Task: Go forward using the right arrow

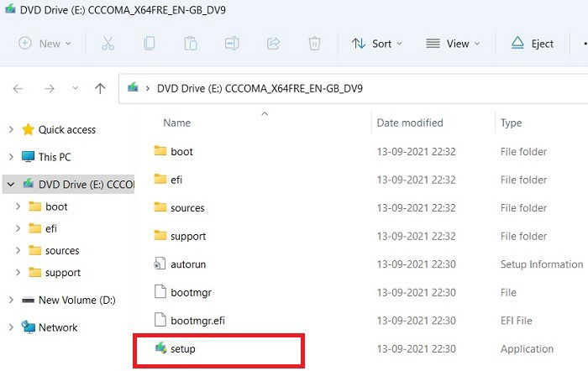Action: tap(49, 89)
